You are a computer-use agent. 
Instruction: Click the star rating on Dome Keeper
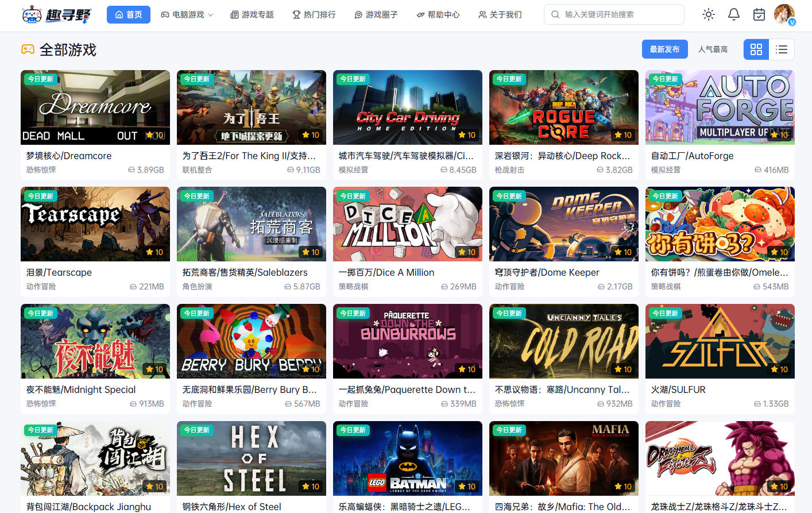pos(623,252)
